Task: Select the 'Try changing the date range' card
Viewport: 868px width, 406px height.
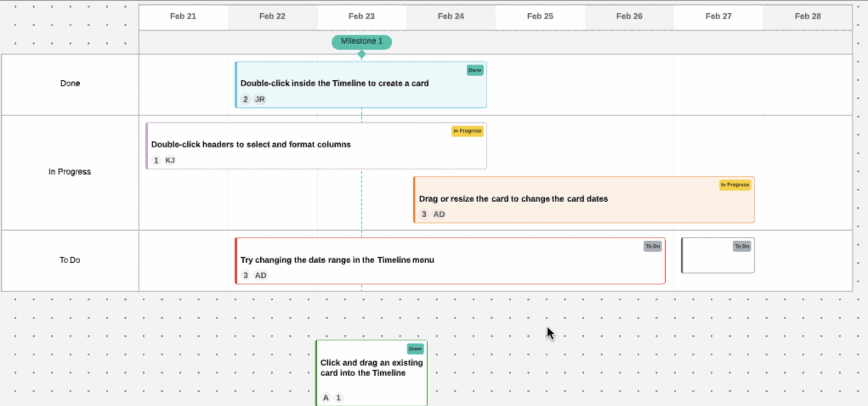Action: (450, 261)
